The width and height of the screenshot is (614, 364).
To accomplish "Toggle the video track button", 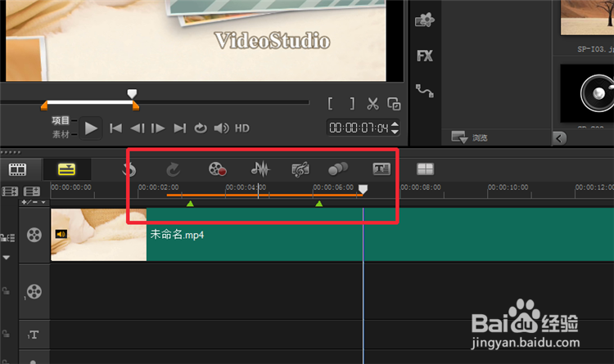I will click(x=34, y=235).
